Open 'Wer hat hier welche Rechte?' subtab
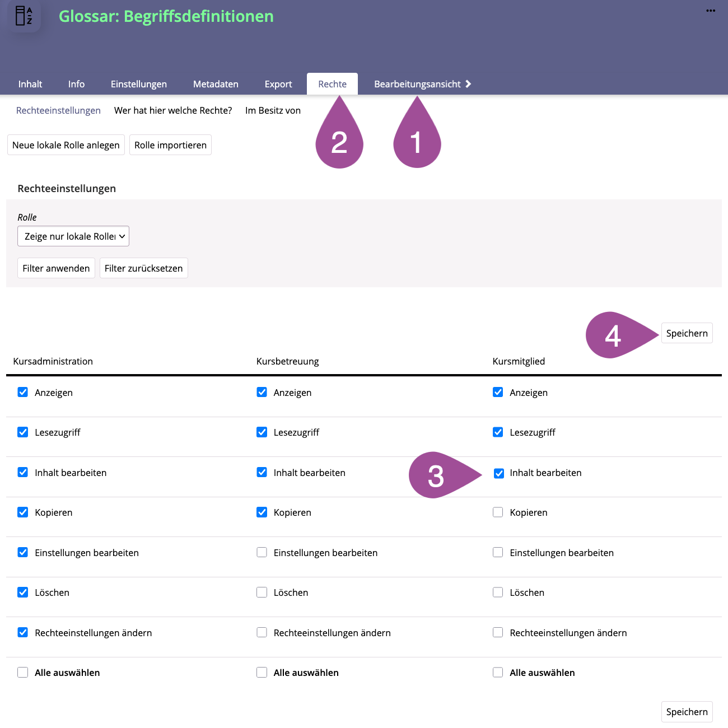Viewport: 728px width, 728px height. pos(173,110)
